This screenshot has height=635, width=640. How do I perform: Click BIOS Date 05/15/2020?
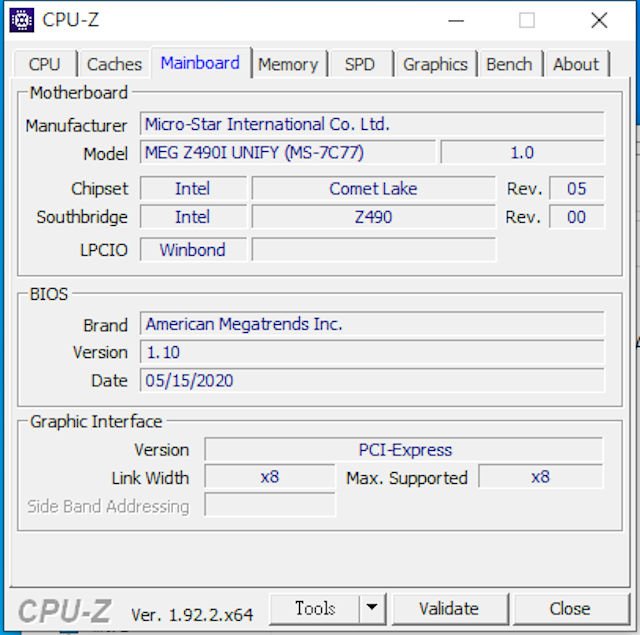(372, 380)
